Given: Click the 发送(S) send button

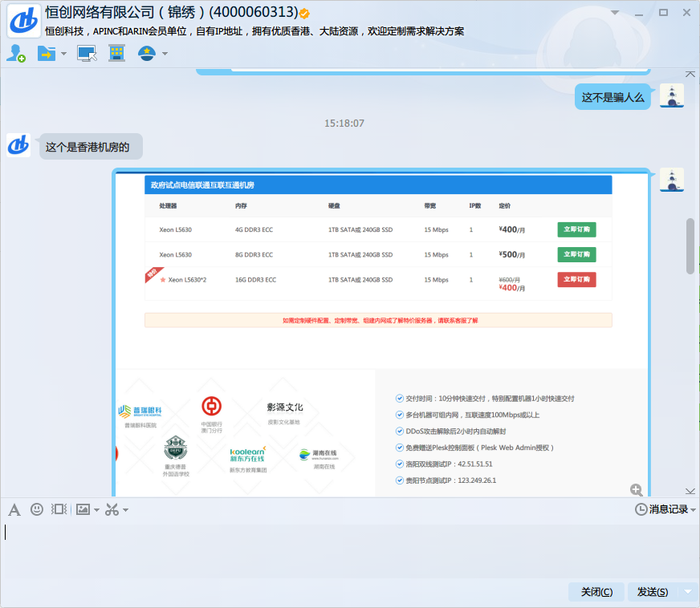Looking at the screenshot, I should coord(652,592).
